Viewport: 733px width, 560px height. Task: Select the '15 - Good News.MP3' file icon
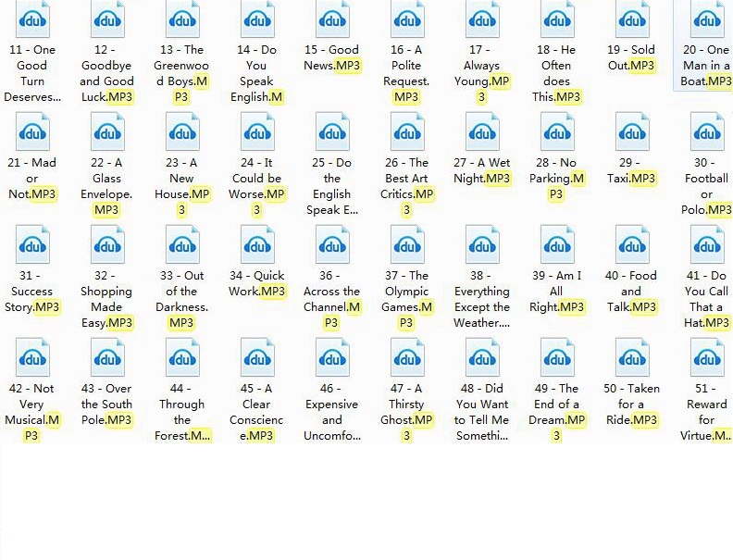[332, 19]
